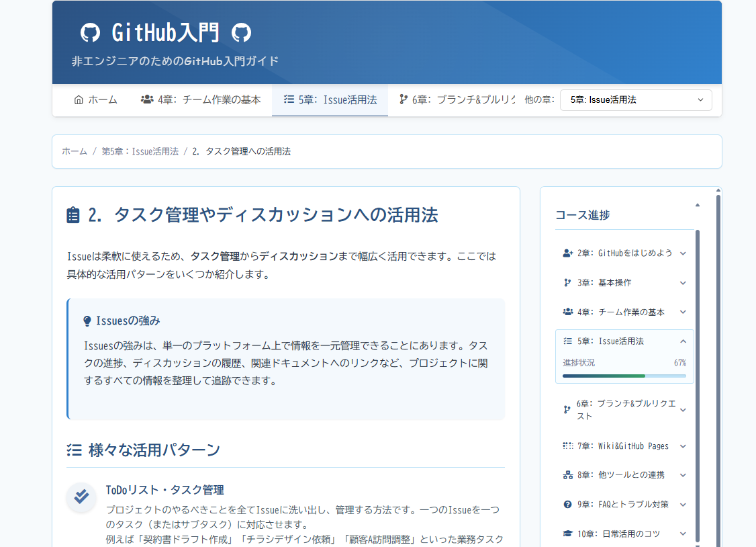Click the Issuesの強み callout title
The height and width of the screenshot is (547, 756).
point(128,321)
